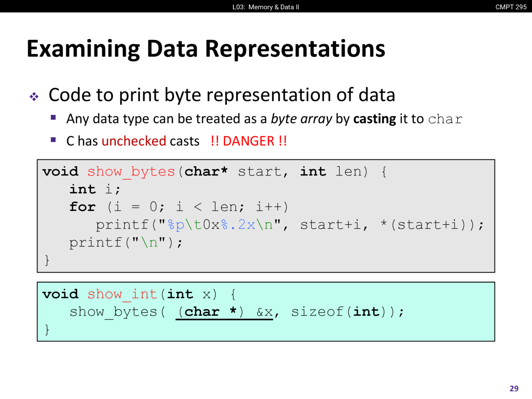Click the red 'show_int' function name

(x=122, y=294)
